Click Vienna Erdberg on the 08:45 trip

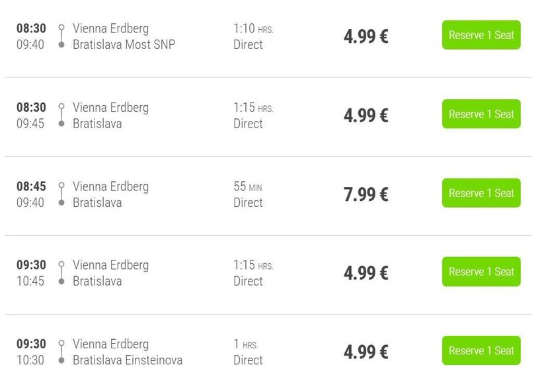coord(110,186)
